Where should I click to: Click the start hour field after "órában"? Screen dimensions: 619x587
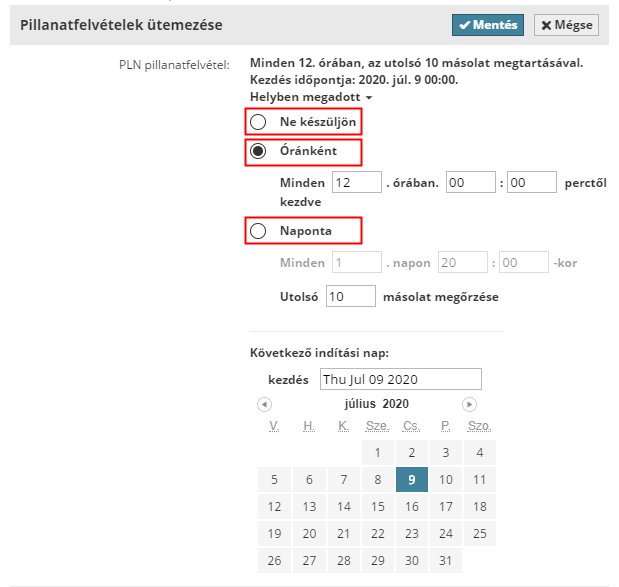(x=470, y=183)
